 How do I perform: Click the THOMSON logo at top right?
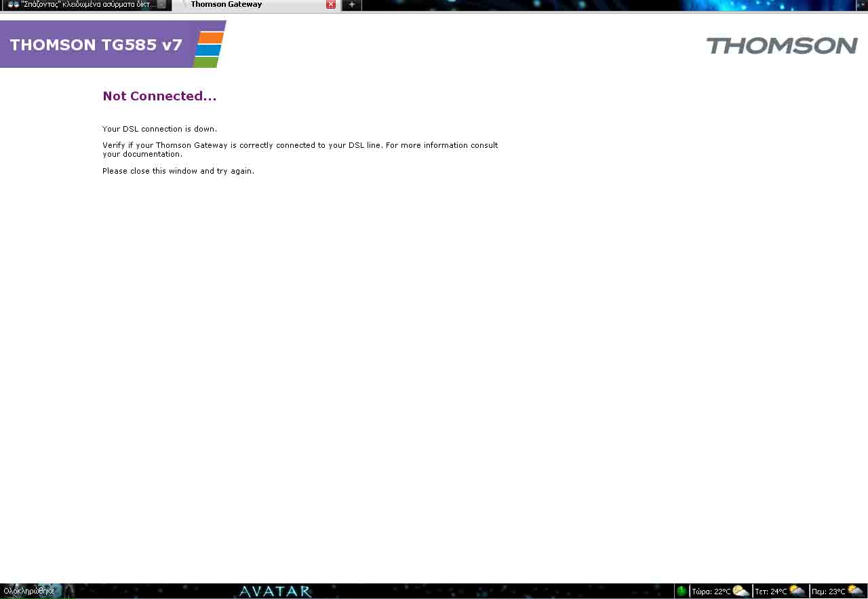782,45
